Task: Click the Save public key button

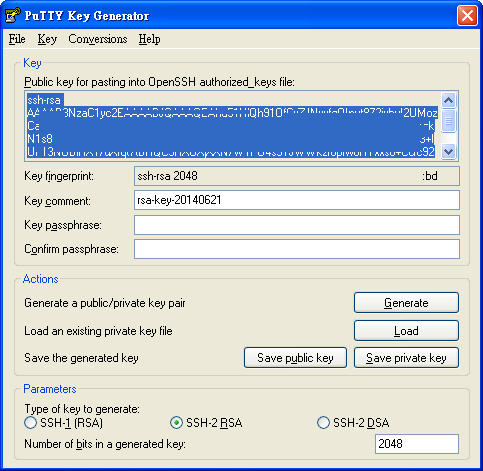Action: (x=295, y=358)
